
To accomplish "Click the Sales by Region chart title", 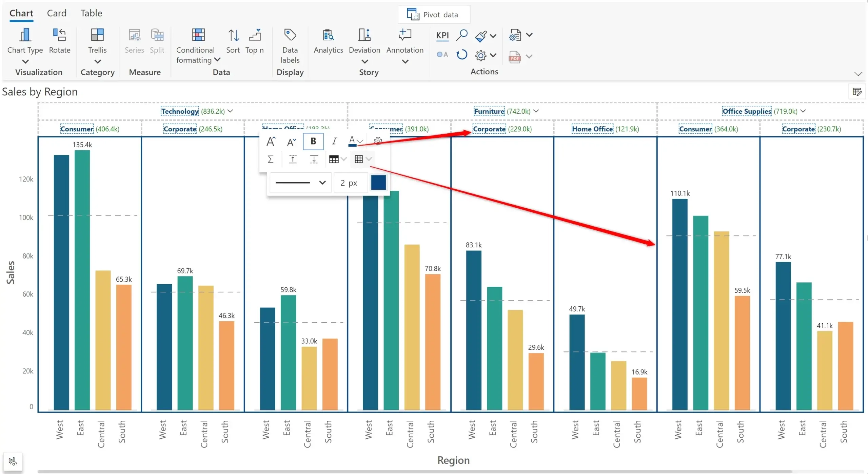I will (x=40, y=92).
